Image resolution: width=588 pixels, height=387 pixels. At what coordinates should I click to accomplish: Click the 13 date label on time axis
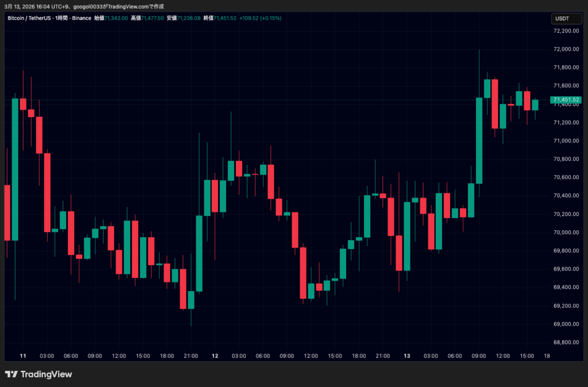[x=407, y=356]
